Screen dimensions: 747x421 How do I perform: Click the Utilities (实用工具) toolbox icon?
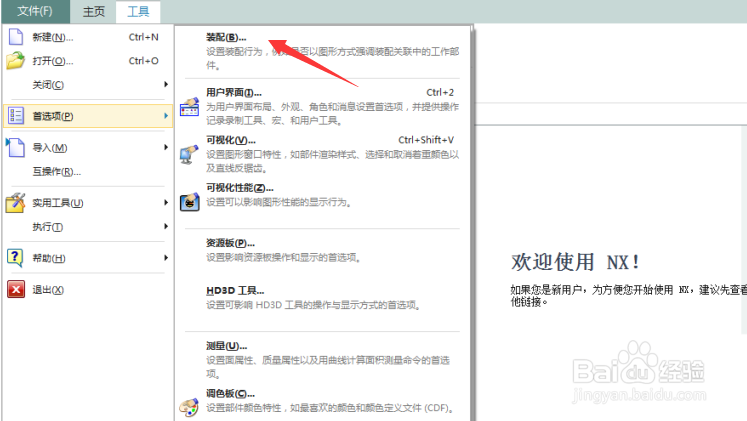tap(16, 202)
